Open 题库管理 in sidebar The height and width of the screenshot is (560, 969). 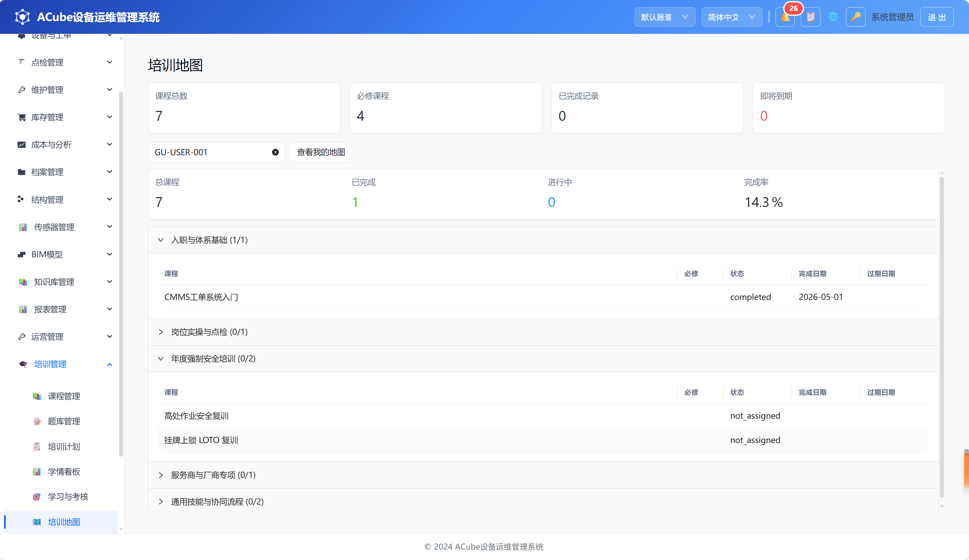(64, 421)
